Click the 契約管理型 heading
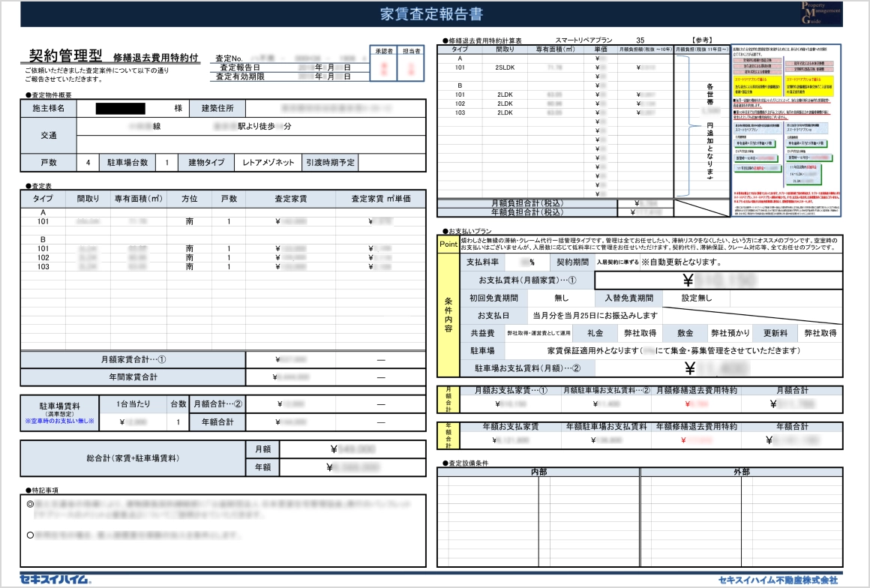Screen dimensions: 870x588 [x=65, y=55]
